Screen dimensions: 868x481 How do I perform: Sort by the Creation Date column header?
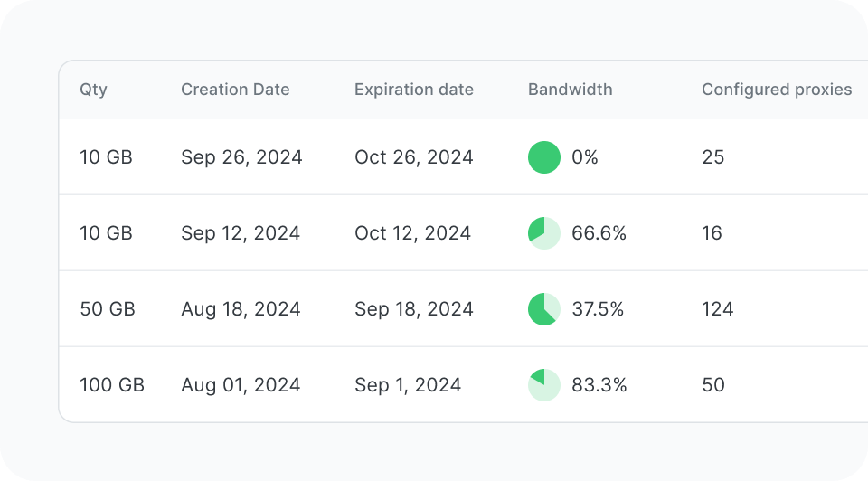(235, 90)
